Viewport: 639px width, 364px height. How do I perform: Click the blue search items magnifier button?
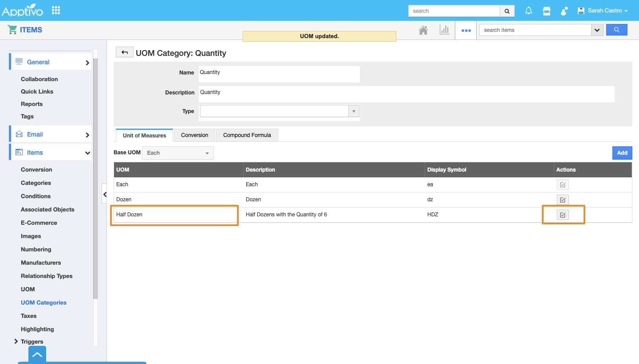(x=616, y=30)
